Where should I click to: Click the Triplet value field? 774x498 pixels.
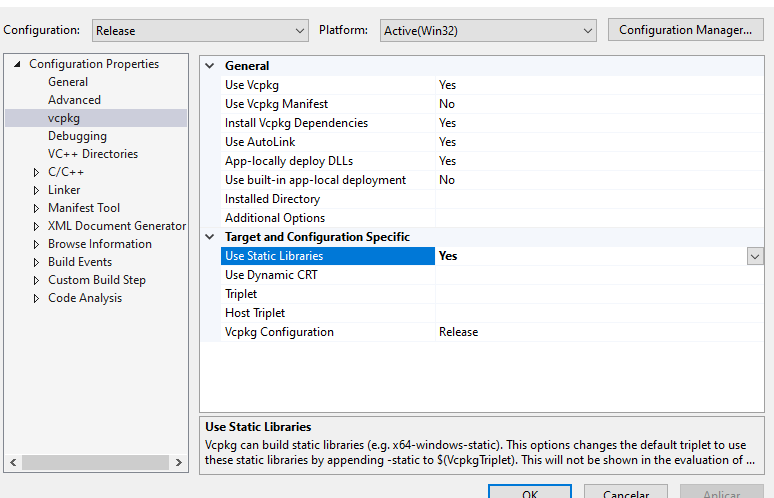coord(590,294)
